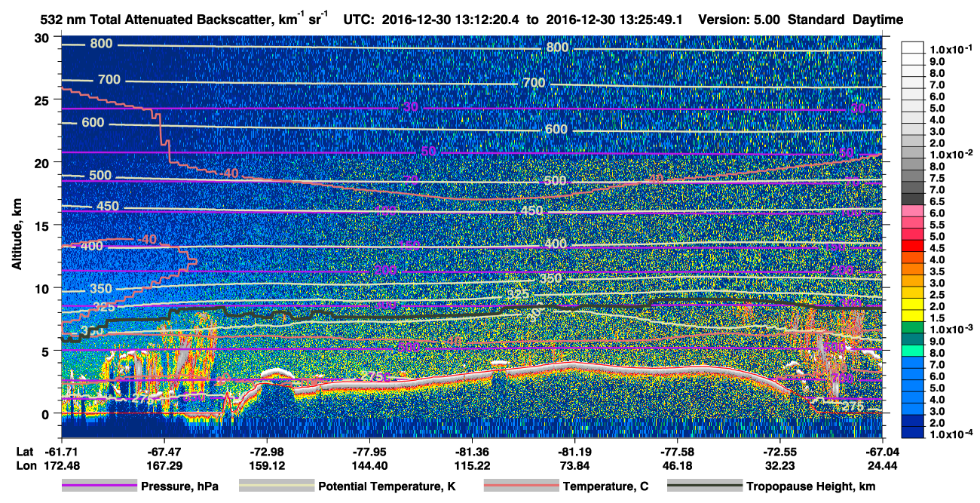Click colorbar label '1.5'
Viewport: 980px width, 503px height.
point(936,318)
